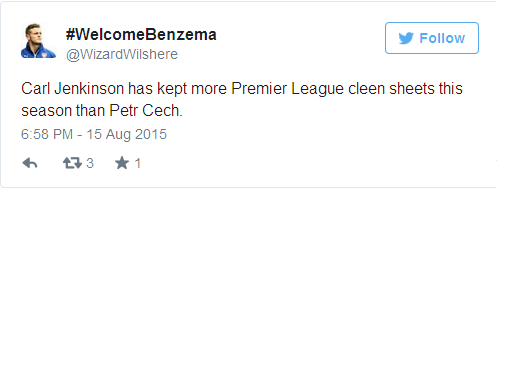The image size is (512, 384).
Task: Click the tweet text about clean sheets
Action: pos(242,99)
